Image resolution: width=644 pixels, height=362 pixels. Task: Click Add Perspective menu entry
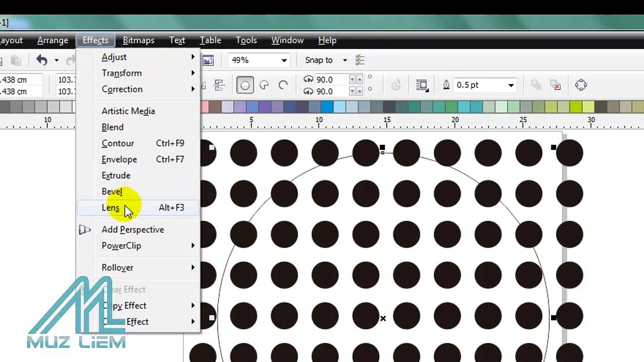pyautogui.click(x=138, y=230)
